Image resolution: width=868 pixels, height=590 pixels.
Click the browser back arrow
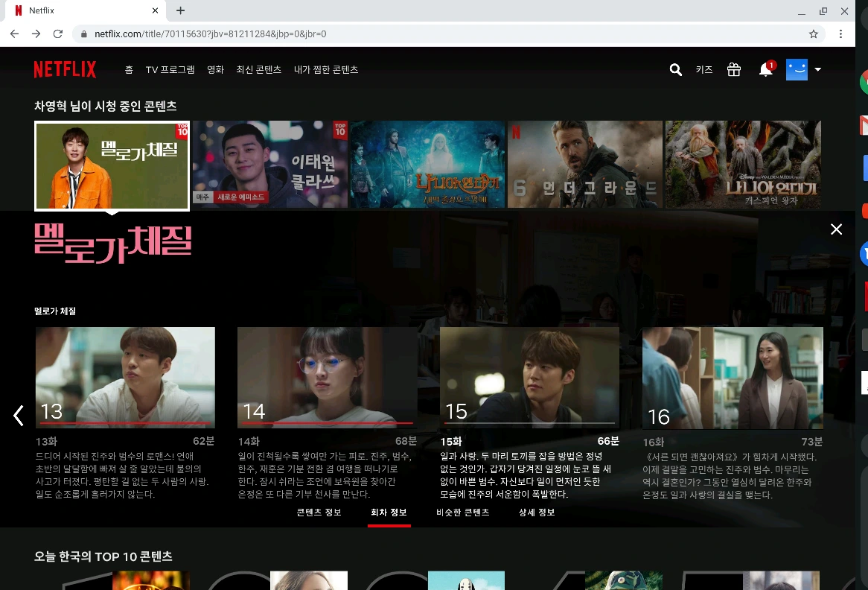coord(14,34)
